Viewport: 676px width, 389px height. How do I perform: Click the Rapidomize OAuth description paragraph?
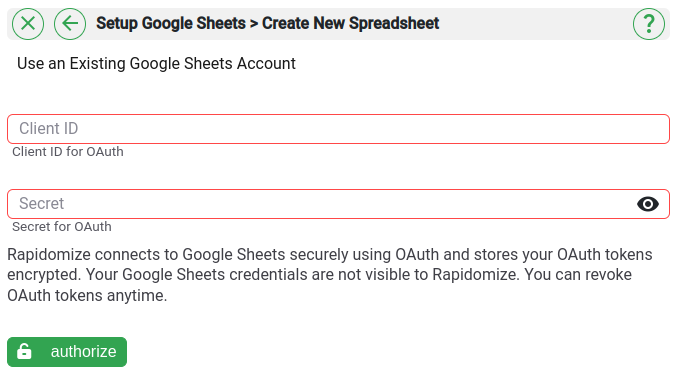[x=330, y=275]
